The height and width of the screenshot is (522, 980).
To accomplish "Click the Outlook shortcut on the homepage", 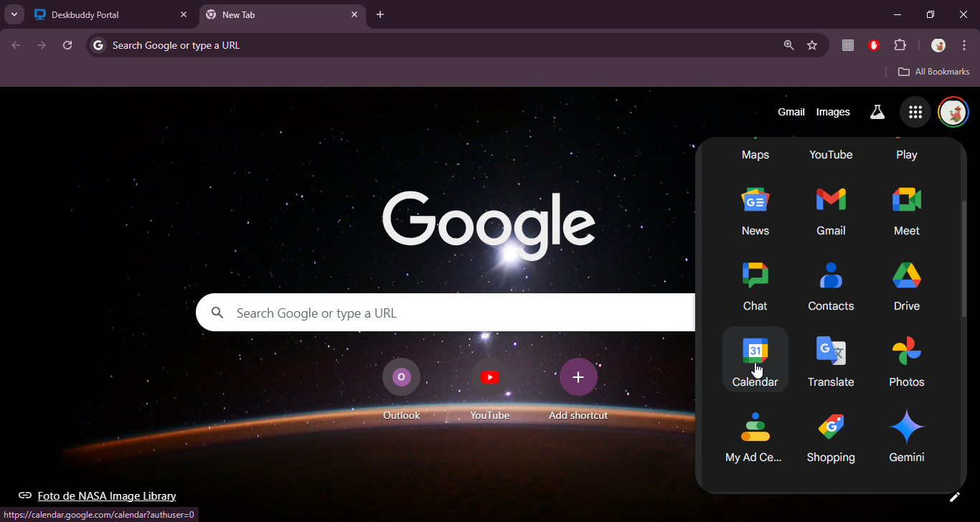I will coord(401,376).
